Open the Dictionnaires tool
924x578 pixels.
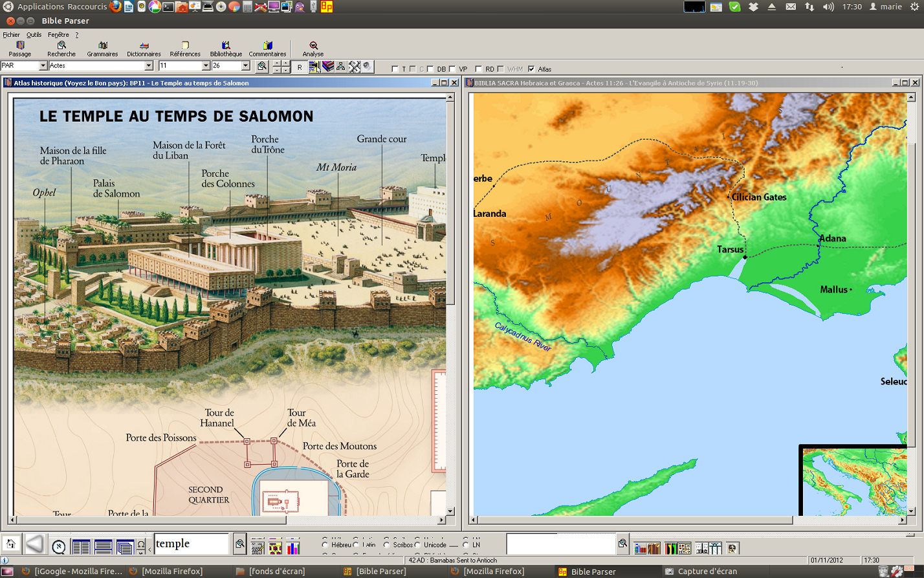click(x=144, y=49)
